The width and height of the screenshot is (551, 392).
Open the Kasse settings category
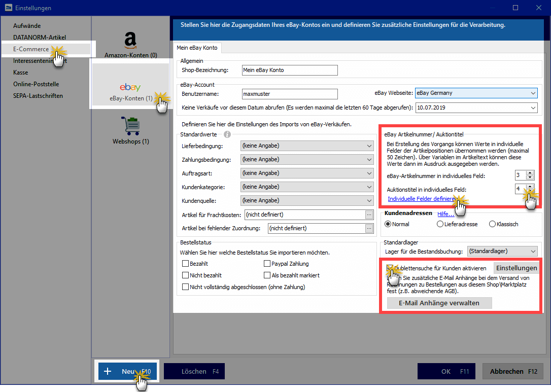(x=21, y=73)
